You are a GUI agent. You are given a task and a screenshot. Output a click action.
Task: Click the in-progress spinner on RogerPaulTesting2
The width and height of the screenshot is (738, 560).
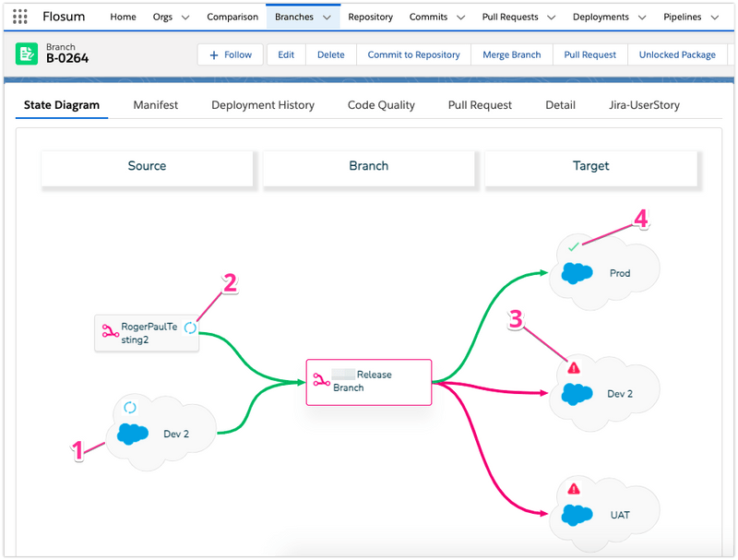pyautogui.click(x=190, y=328)
